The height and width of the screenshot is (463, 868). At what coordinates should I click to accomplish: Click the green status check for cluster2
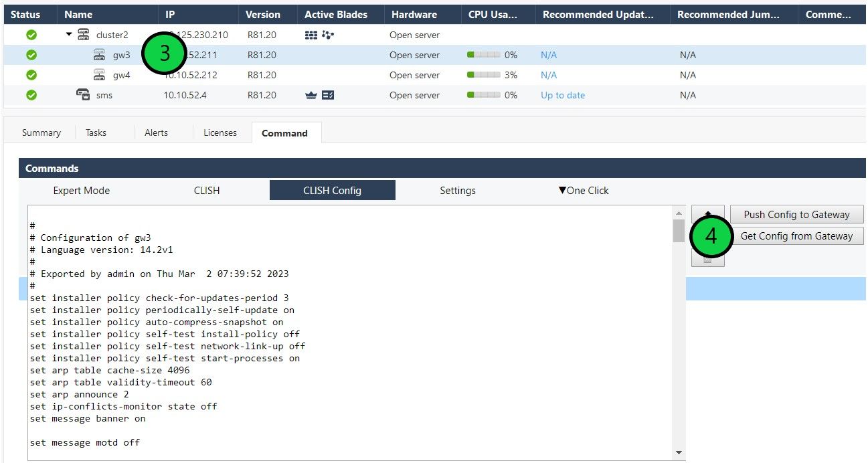click(31, 35)
